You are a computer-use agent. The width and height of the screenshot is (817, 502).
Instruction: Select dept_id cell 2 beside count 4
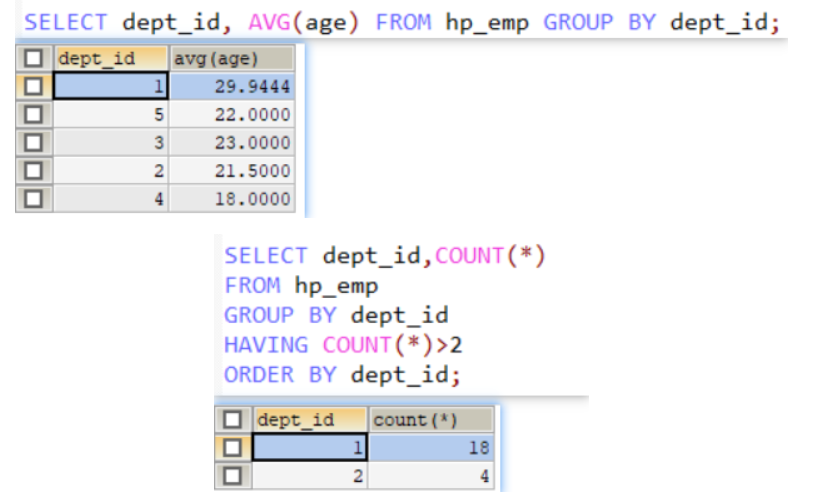[310, 476]
